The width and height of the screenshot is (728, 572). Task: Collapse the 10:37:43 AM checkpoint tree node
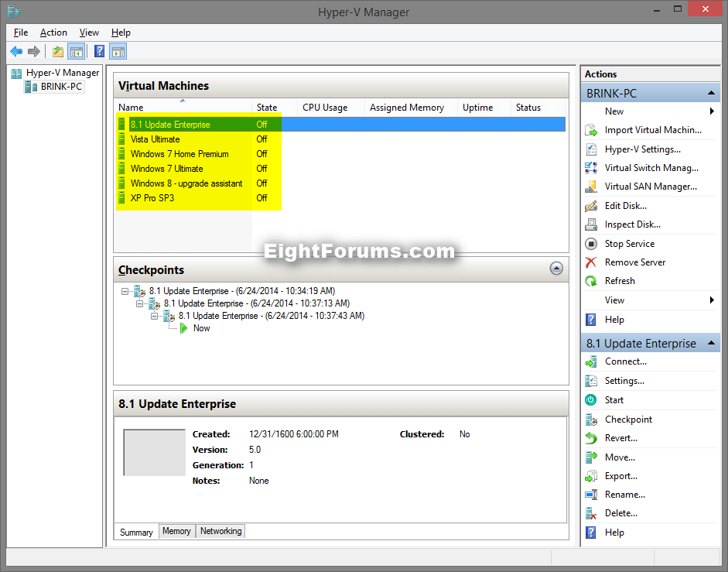pos(154,317)
